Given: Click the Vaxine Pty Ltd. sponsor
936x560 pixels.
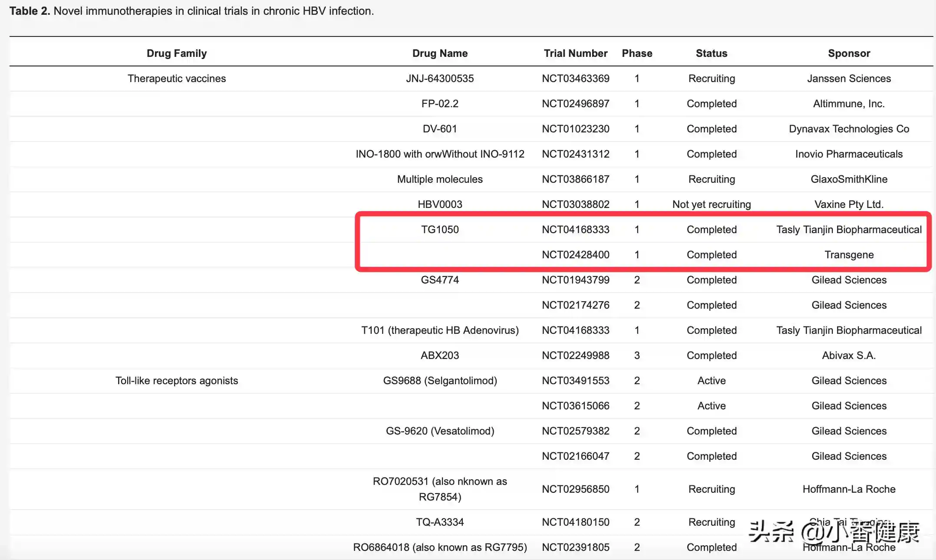Looking at the screenshot, I should pyautogui.click(x=849, y=204).
